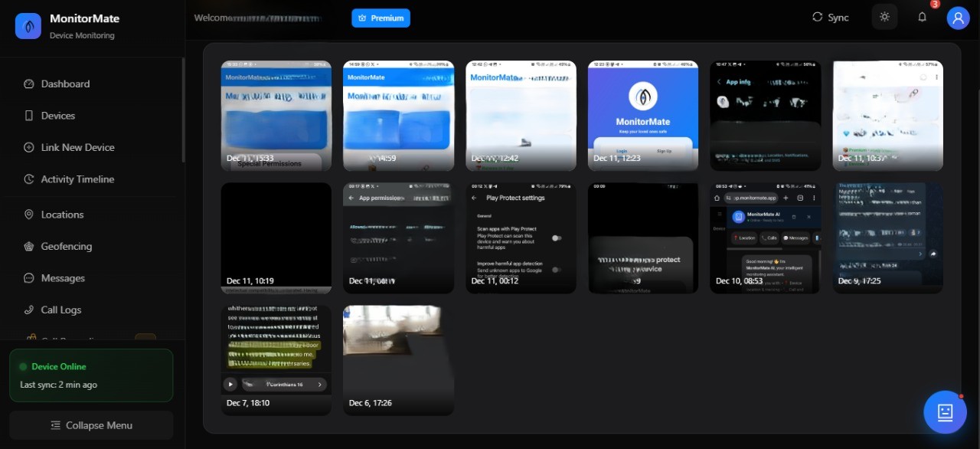This screenshot has width=980, height=449.
Task: Click the Geofencing icon
Action: (x=29, y=247)
